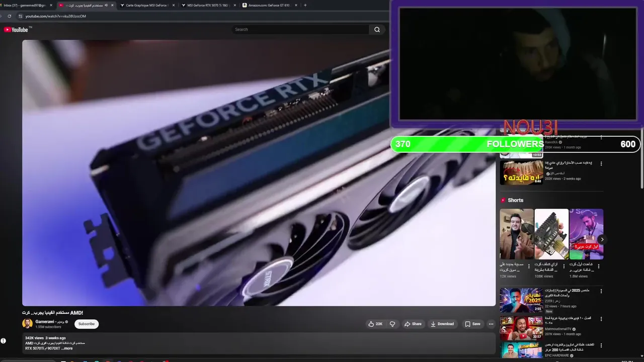Screen dimensions: 644x362
Task: Switch to the MSI GeForce RTX 5070 Ti tab
Action: coord(209,5)
